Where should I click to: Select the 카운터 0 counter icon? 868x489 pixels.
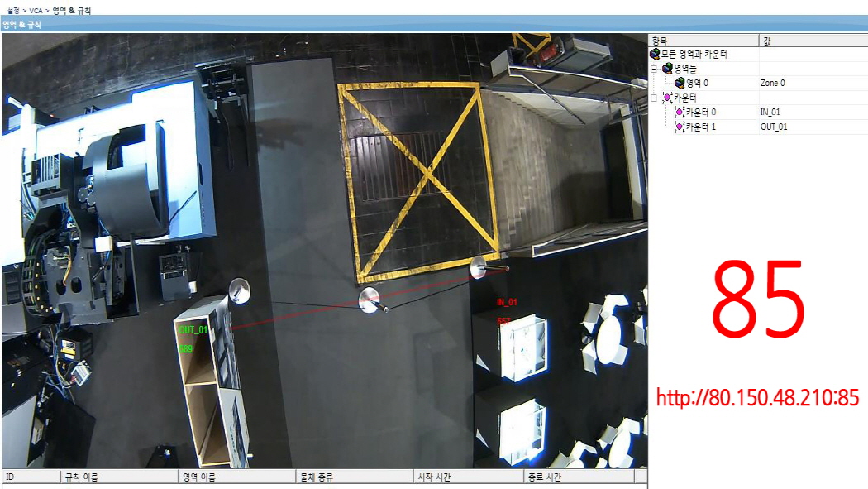pos(680,112)
